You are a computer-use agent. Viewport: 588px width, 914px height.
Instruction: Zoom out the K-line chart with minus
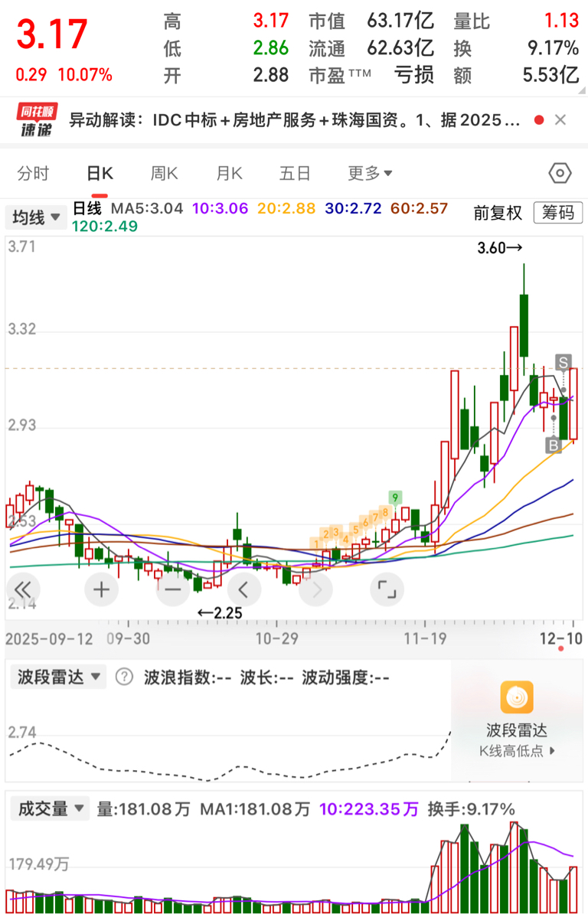pos(173,590)
